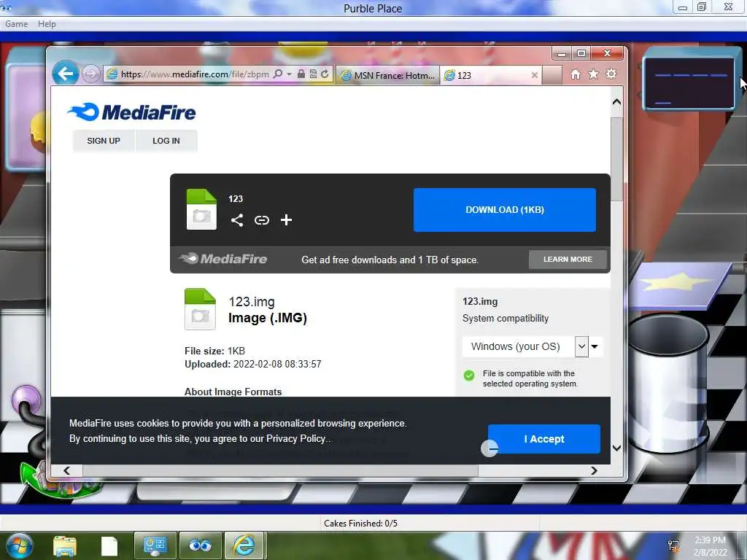Click the horizontal scrollbar left arrow
This screenshot has width=747, height=560.
point(66,470)
